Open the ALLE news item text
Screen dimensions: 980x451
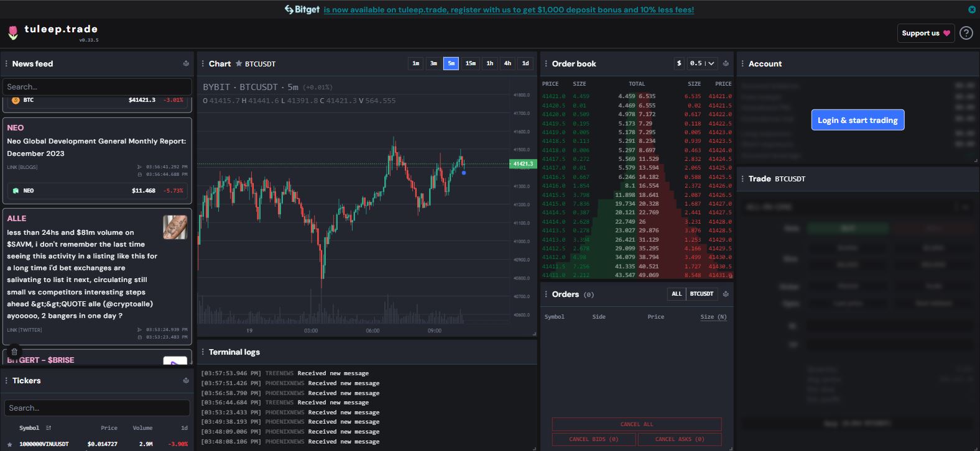pos(82,274)
